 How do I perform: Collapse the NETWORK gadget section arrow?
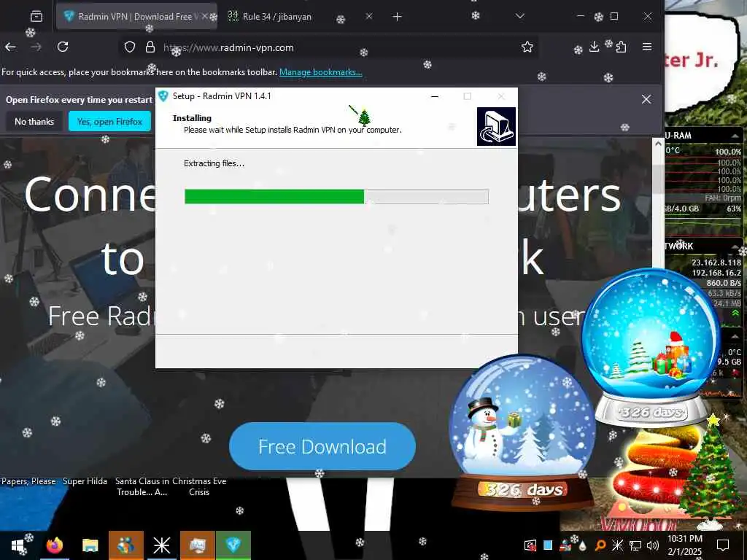735,246
